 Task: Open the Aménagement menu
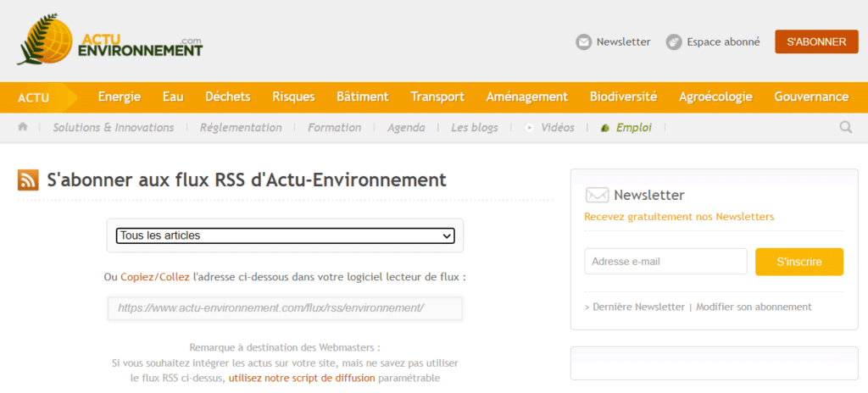(x=527, y=97)
